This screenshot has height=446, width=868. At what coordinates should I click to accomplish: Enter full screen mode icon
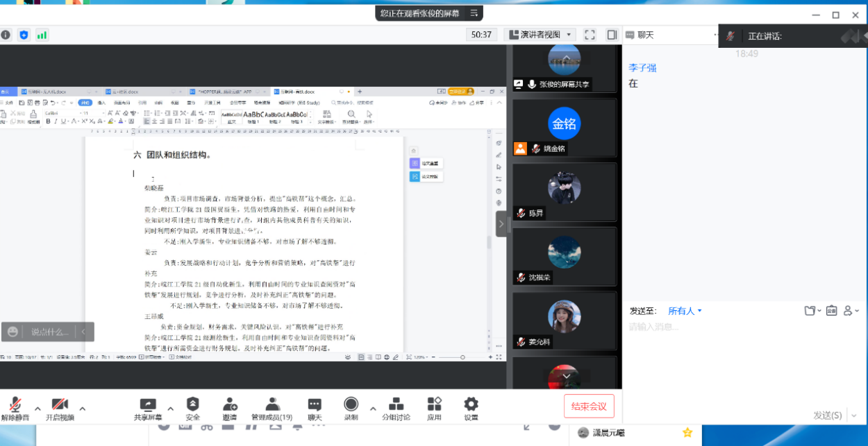590,35
